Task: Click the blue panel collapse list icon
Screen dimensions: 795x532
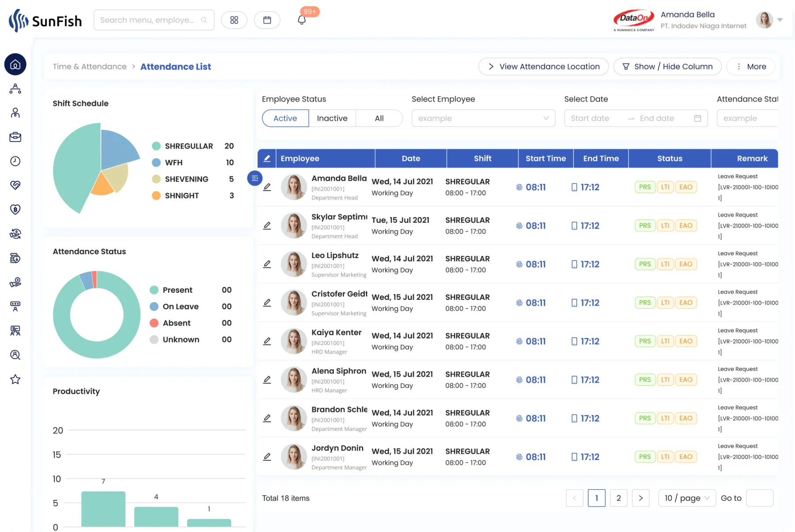Action: (x=255, y=178)
